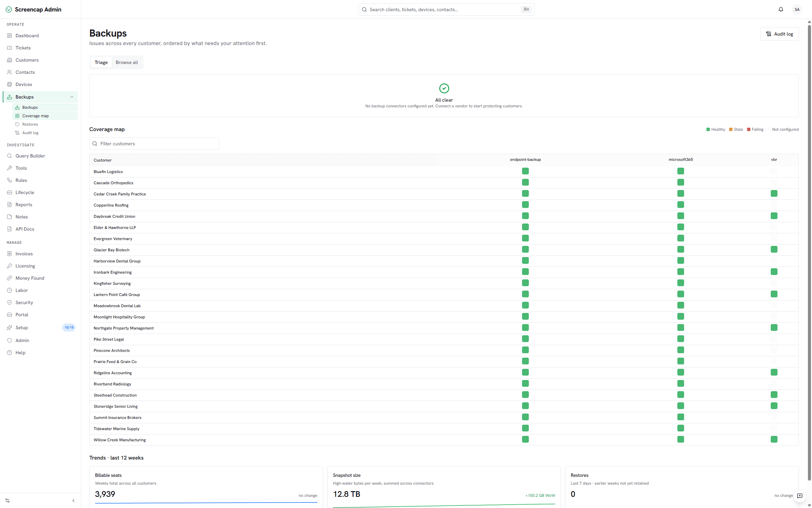Screen dimensions: 812x508
Task: Click the Summit Insurance Brokers customer name
Action: [x=117, y=418]
